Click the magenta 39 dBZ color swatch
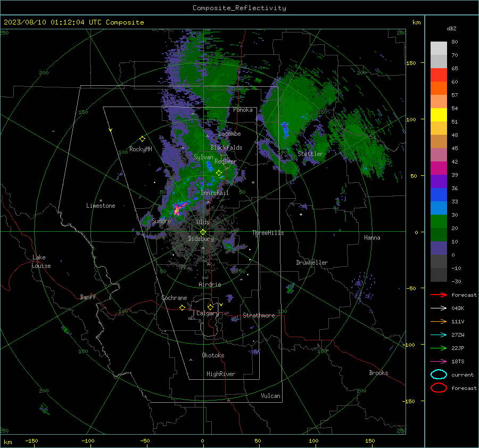 pos(439,168)
